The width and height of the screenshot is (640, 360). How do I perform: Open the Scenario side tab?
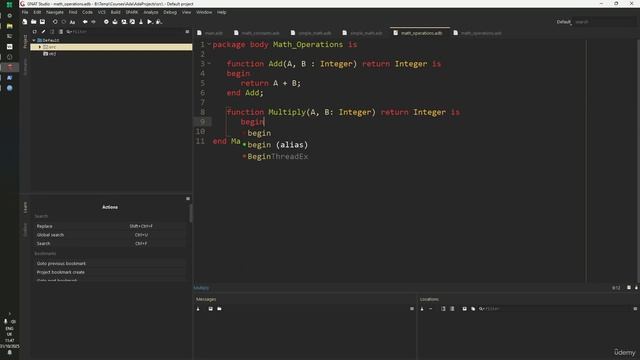[x=25, y=67]
